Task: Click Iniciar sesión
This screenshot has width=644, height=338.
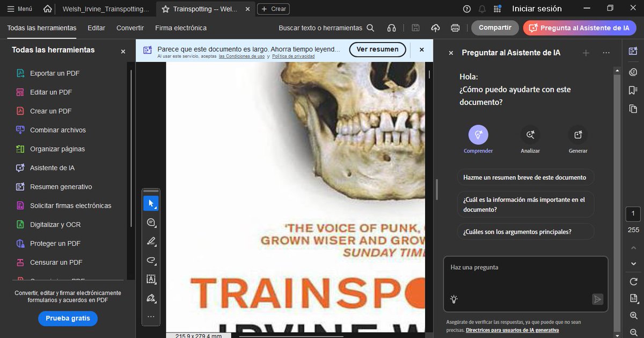Action: pyautogui.click(x=537, y=9)
